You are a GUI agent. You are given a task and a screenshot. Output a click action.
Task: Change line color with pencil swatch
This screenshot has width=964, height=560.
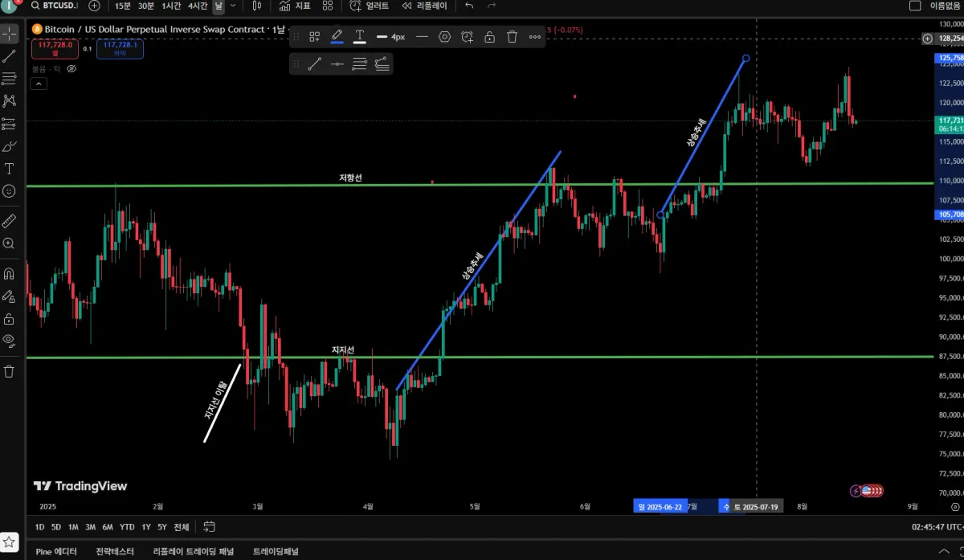tap(337, 37)
